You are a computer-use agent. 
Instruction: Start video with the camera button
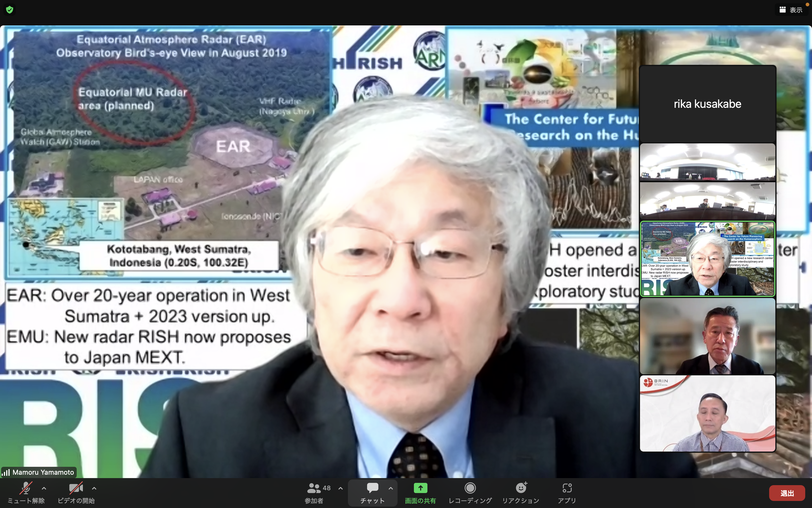(x=76, y=492)
